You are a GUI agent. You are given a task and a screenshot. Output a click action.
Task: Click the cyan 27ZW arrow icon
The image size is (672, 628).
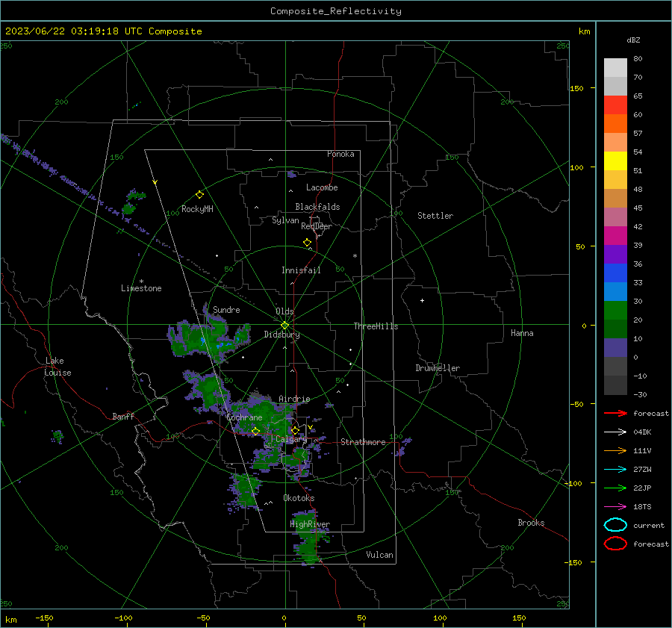tap(615, 470)
